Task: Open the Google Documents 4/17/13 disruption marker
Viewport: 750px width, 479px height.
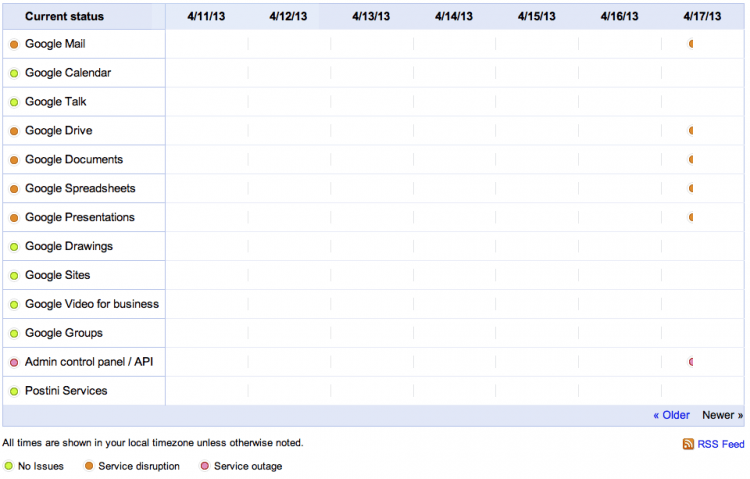Action: [691, 159]
